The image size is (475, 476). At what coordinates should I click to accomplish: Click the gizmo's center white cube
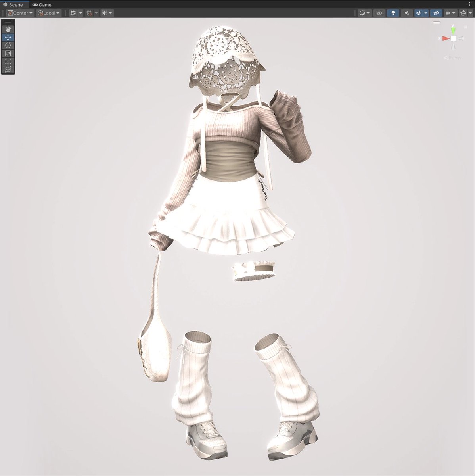tap(454, 38)
